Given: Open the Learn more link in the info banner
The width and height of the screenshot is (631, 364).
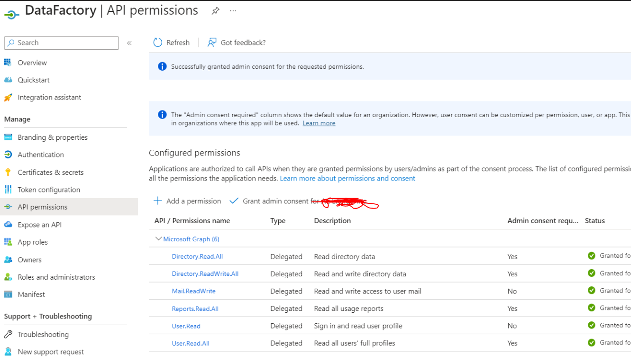Looking at the screenshot, I should tap(319, 123).
